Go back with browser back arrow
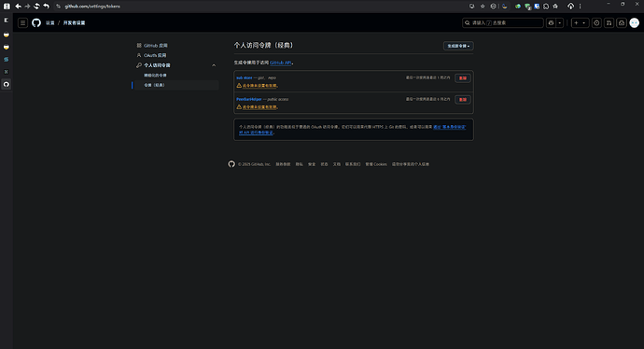The width and height of the screenshot is (644, 349). pyautogui.click(x=18, y=7)
